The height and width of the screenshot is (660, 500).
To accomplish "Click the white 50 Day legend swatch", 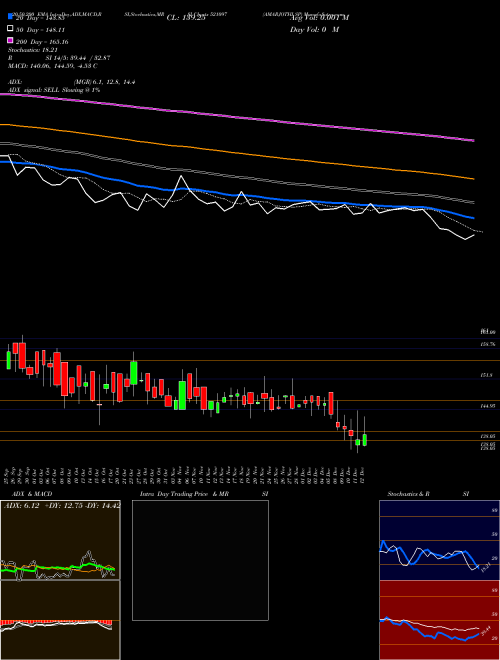I will click(x=10, y=29).
